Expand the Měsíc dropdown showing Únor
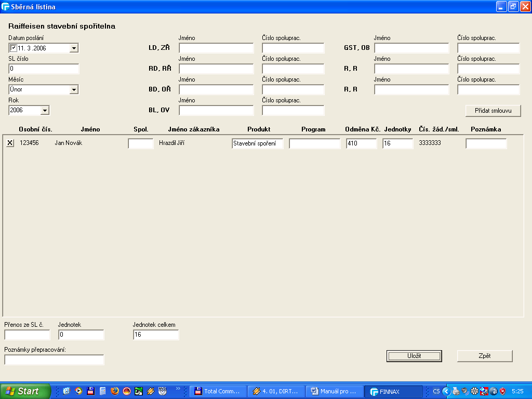This screenshot has height=399, width=532. click(x=74, y=89)
